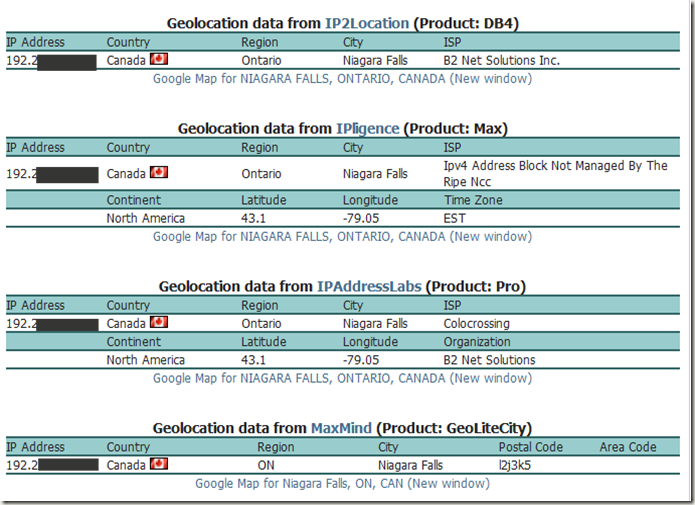Image resolution: width=695 pixels, height=505 pixels.
Task: Select ISP value 'B2 Net Solutions Inc.'
Action: click(x=501, y=60)
